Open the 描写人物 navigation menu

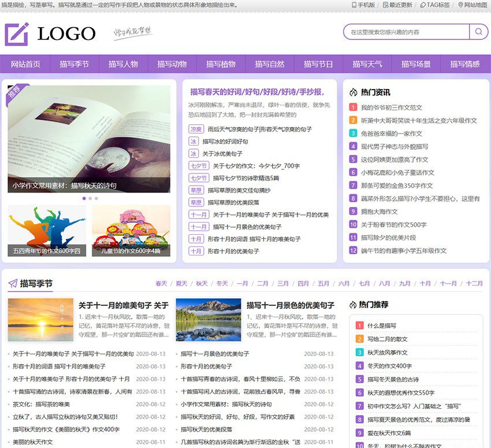coord(122,64)
